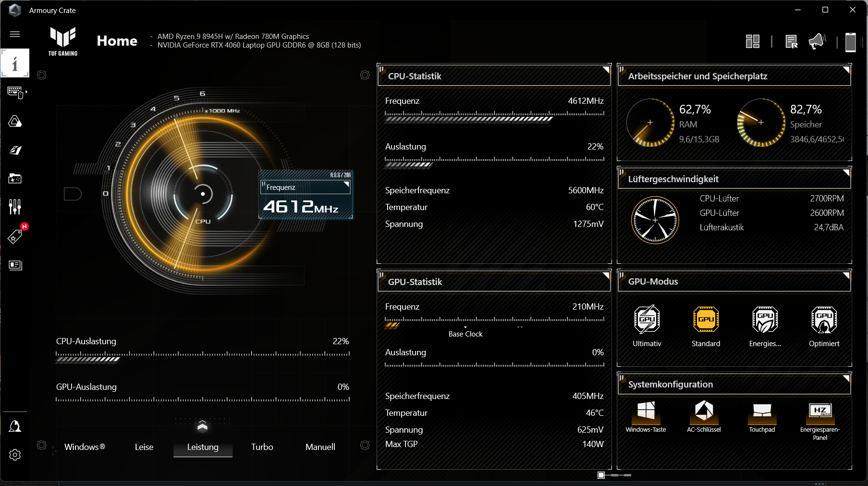This screenshot has width=868, height=486.
Task: Click the Armoury Crate title bar icon
Action: pos(15,10)
